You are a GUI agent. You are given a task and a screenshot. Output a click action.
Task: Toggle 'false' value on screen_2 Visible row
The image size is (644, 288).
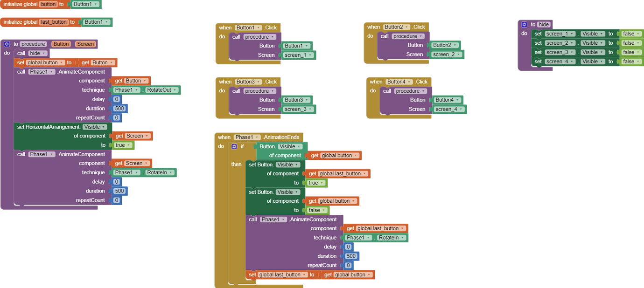tap(631, 43)
